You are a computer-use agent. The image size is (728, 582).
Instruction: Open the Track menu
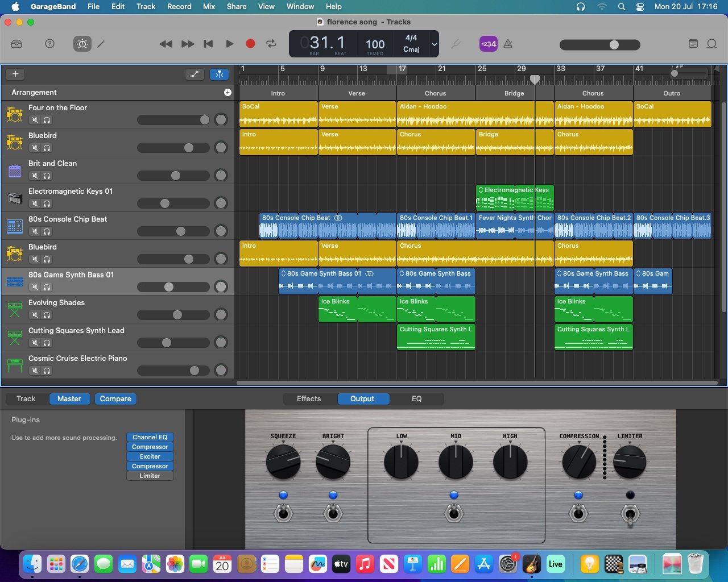tap(146, 6)
